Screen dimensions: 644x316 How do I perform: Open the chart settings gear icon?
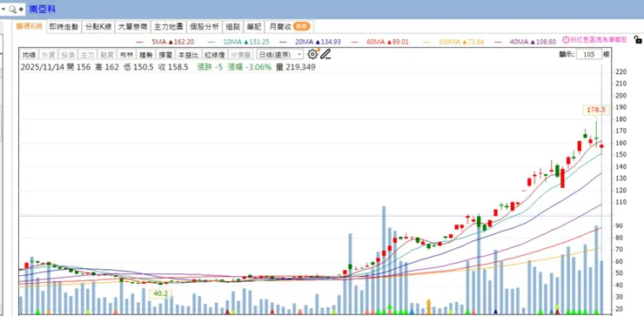coord(312,54)
